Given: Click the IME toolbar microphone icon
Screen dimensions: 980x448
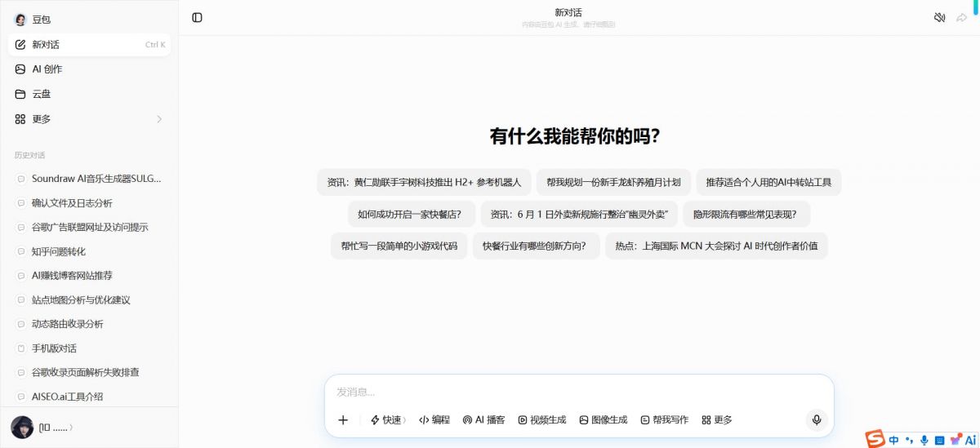Looking at the screenshot, I should 924,440.
